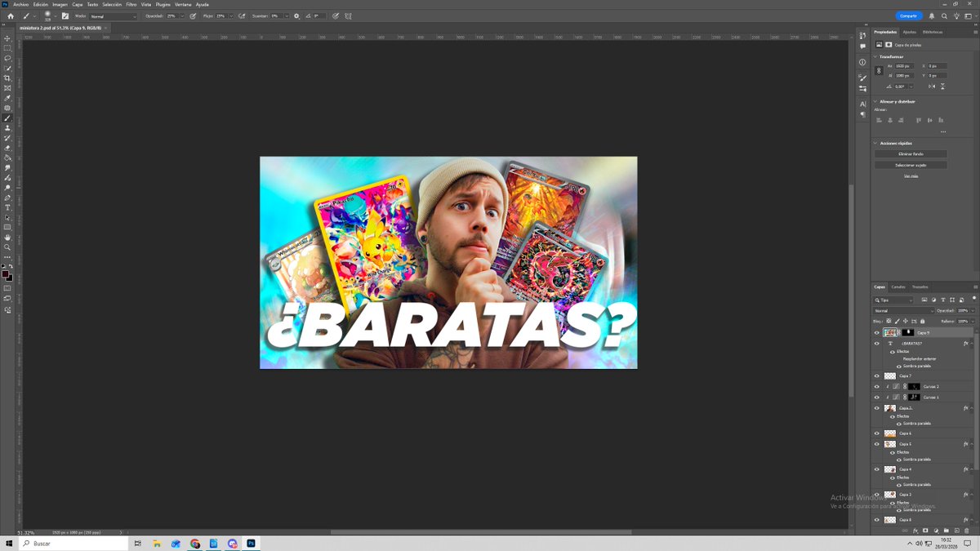Open smoothing options gear icon
This screenshot has width=980, height=551.
[x=296, y=16]
